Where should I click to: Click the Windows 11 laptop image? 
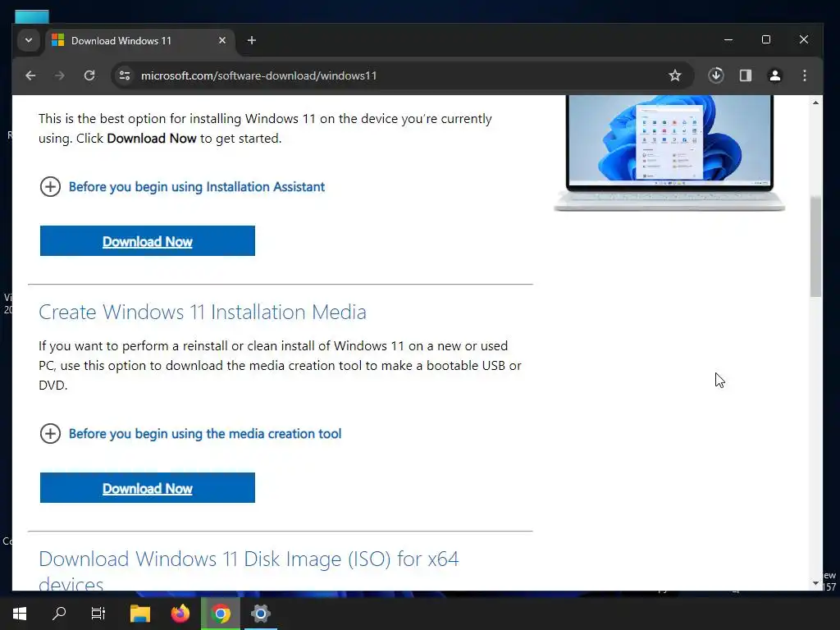669,153
